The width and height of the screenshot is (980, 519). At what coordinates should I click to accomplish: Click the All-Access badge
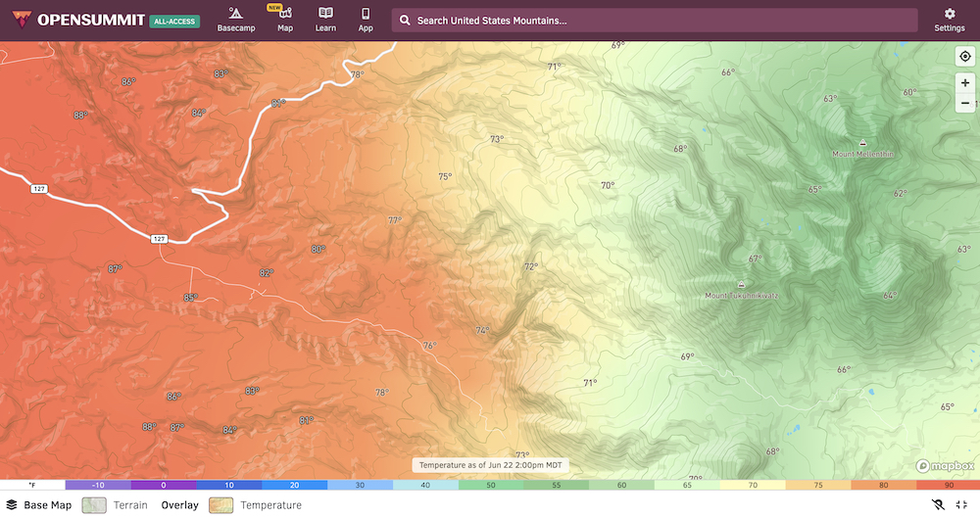pos(174,21)
